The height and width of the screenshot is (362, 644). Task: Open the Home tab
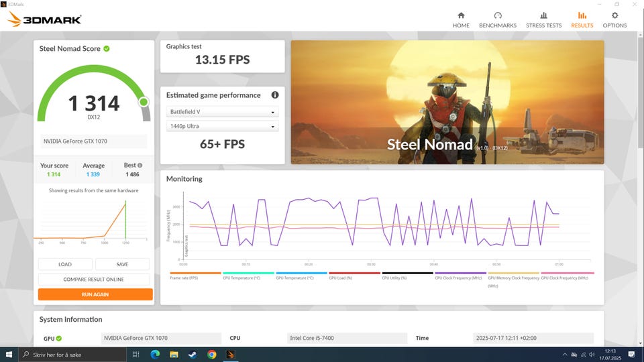pyautogui.click(x=461, y=19)
